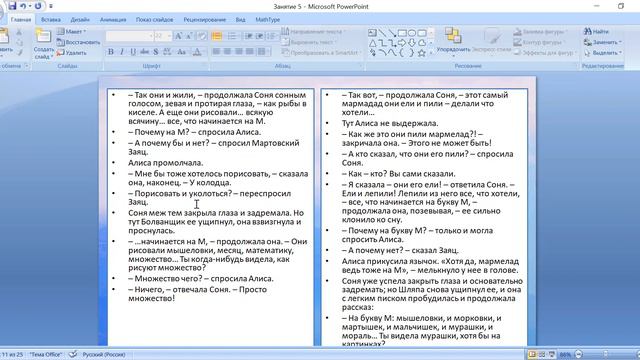Toggle numbered list button
The width and height of the screenshot is (640, 360).
[232, 36]
